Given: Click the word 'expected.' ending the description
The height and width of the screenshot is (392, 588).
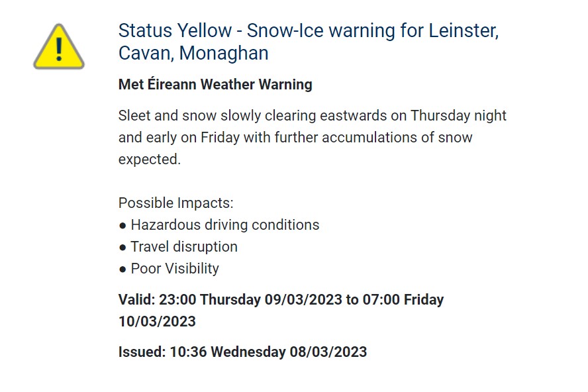Looking at the screenshot, I should [x=150, y=160].
